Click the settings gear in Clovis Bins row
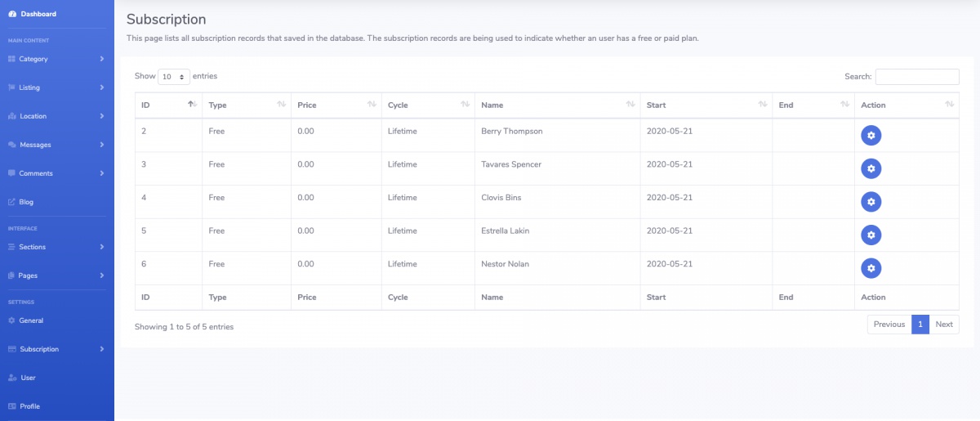The image size is (980, 421). (871, 202)
